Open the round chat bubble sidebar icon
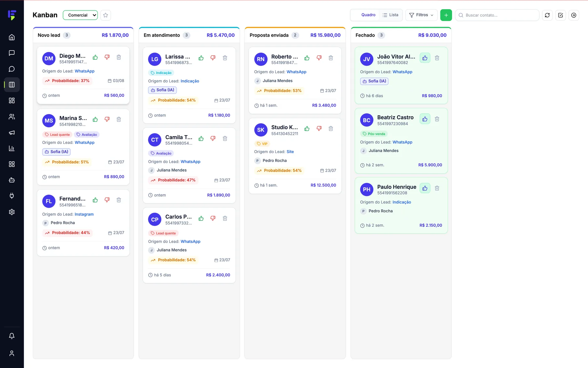The image size is (588, 368). click(12, 69)
